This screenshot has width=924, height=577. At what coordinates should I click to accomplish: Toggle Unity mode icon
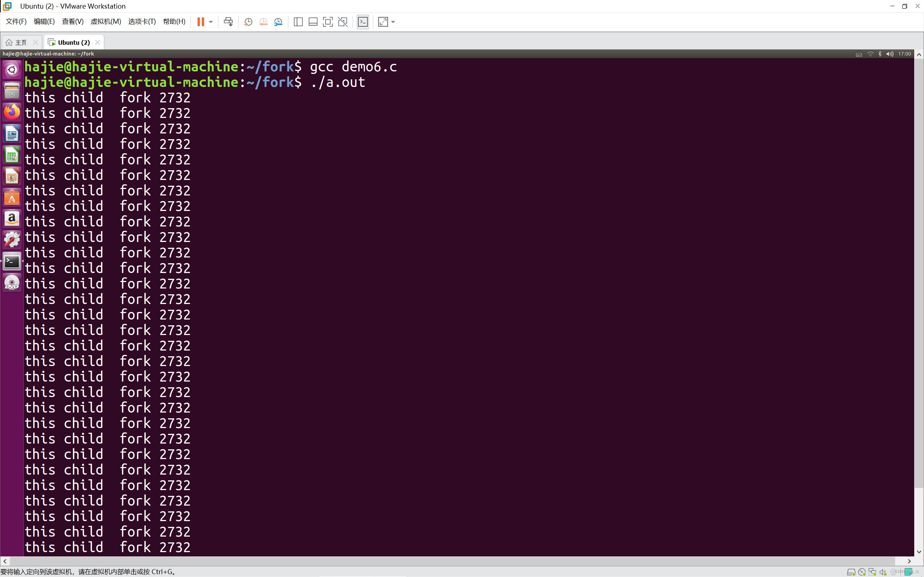coord(343,22)
